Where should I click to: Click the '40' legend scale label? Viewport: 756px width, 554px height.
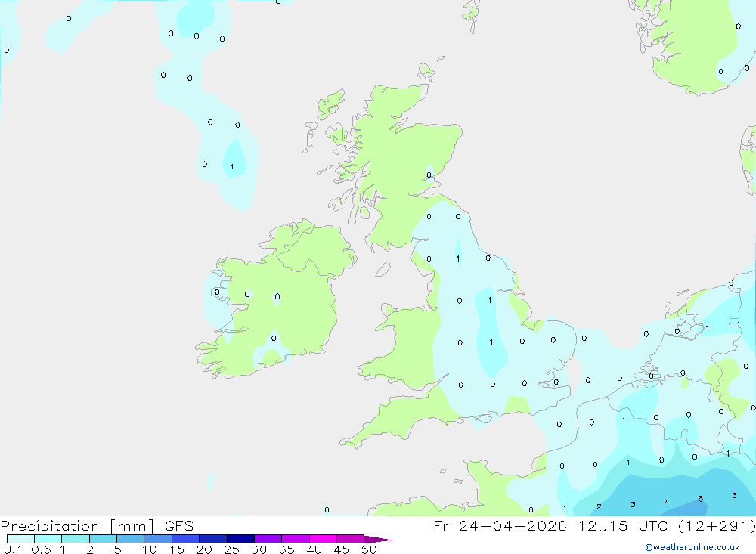pyautogui.click(x=314, y=549)
